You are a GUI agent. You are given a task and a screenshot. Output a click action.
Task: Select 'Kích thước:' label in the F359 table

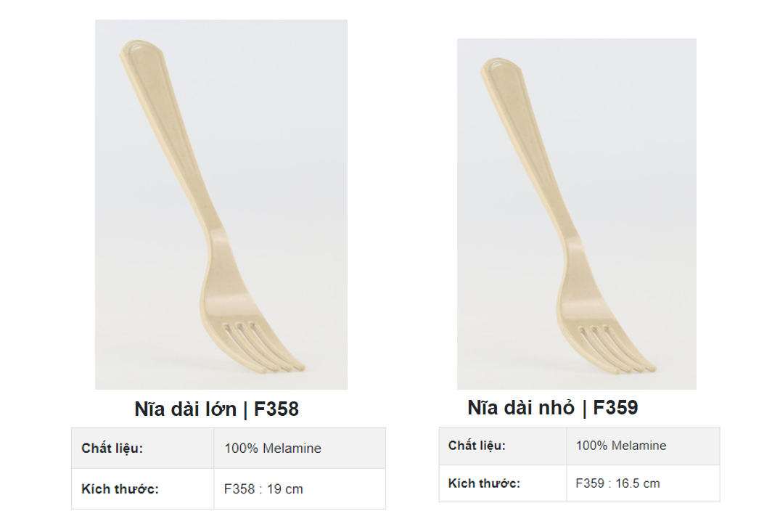pos(484,483)
